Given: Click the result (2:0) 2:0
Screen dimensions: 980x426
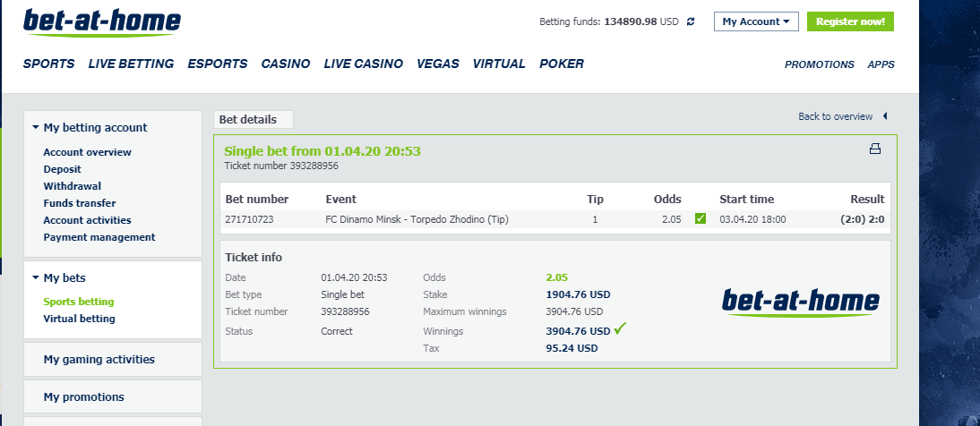Looking at the screenshot, I should [x=863, y=219].
